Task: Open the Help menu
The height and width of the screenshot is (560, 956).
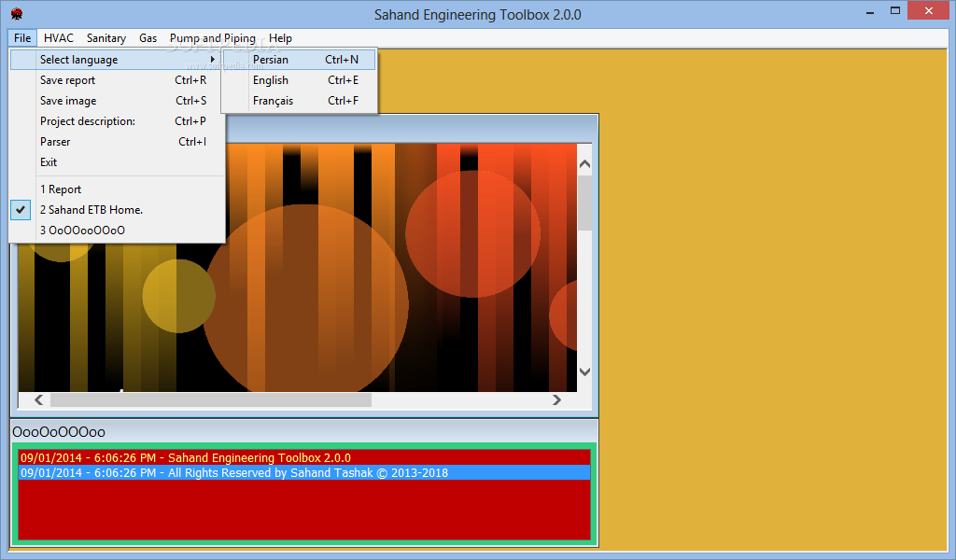Action: coord(280,37)
